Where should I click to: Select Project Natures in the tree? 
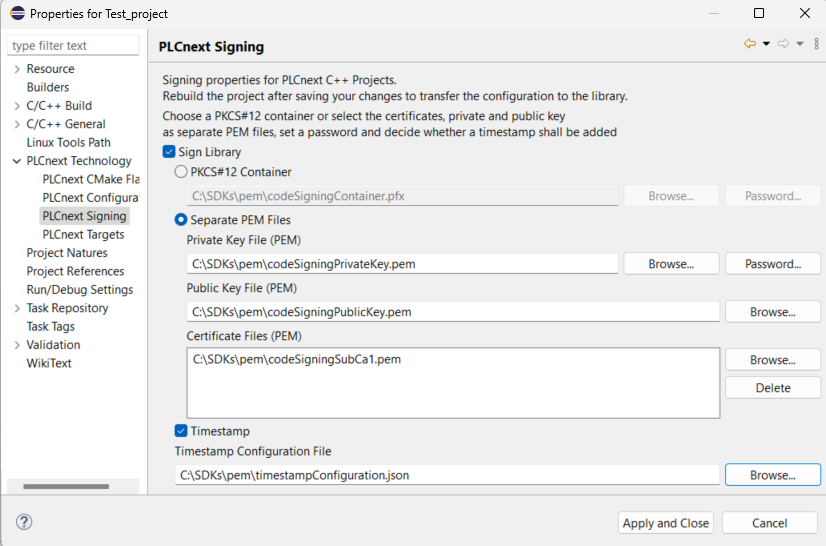point(67,253)
